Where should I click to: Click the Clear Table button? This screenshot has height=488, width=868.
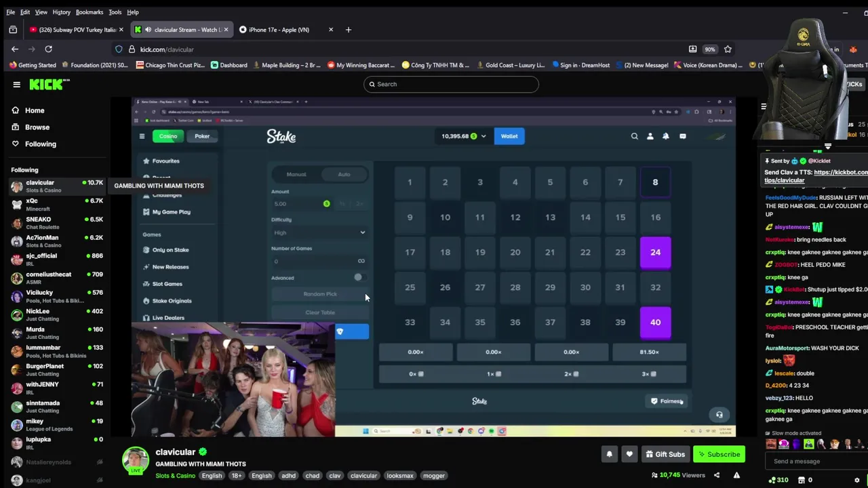[x=320, y=312]
